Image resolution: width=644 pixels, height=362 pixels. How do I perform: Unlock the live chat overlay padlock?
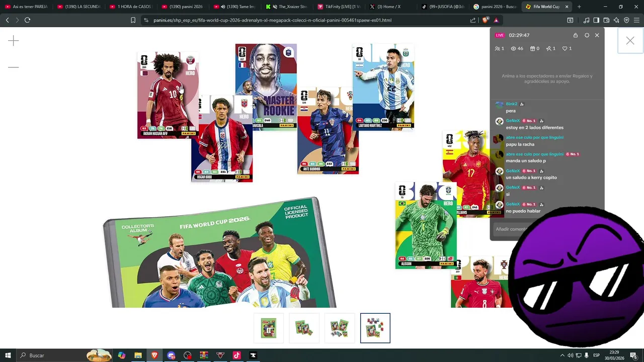coord(576,35)
